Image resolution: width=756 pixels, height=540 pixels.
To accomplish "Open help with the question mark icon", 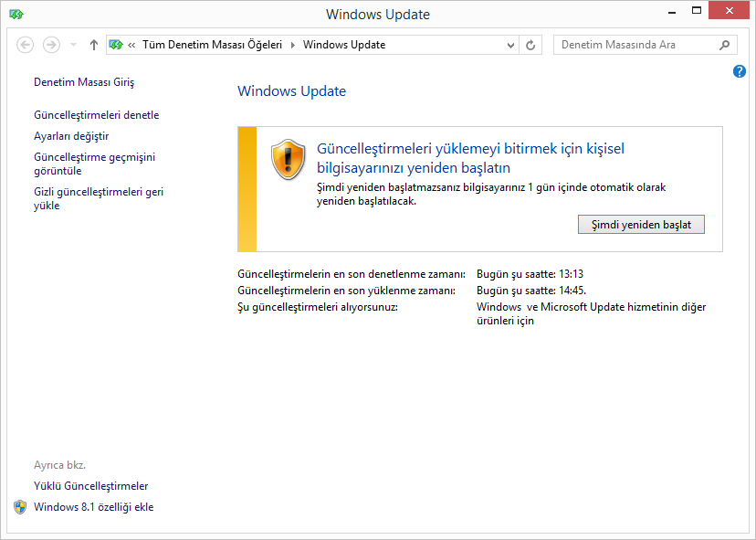I will [x=740, y=71].
